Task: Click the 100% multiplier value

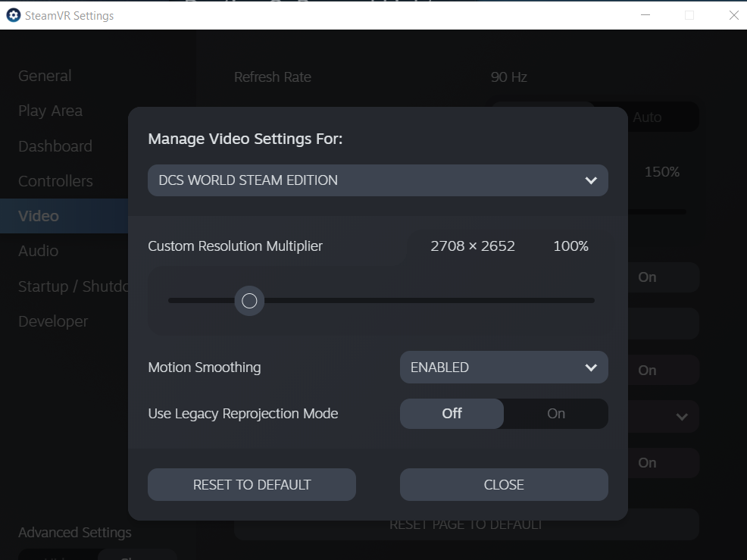Action: (x=570, y=246)
